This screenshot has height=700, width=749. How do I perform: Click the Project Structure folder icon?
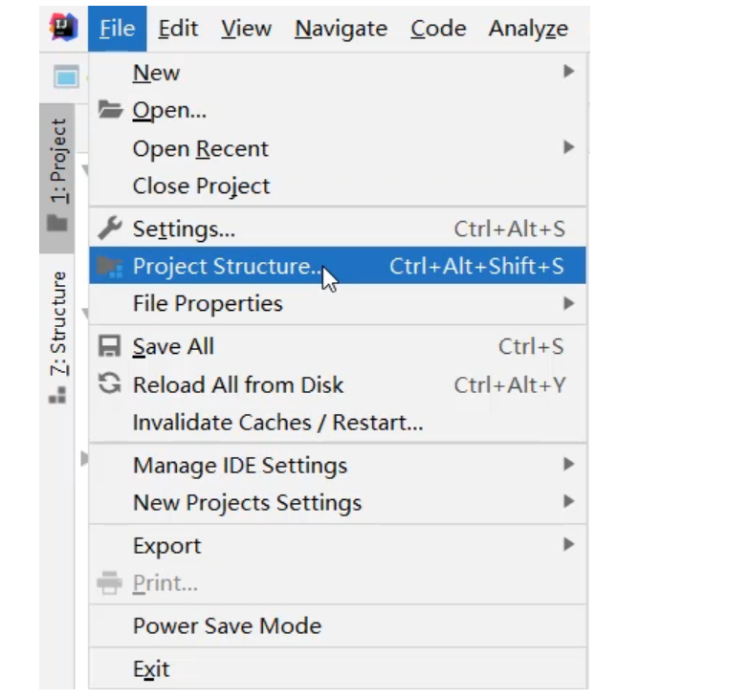click(x=111, y=267)
